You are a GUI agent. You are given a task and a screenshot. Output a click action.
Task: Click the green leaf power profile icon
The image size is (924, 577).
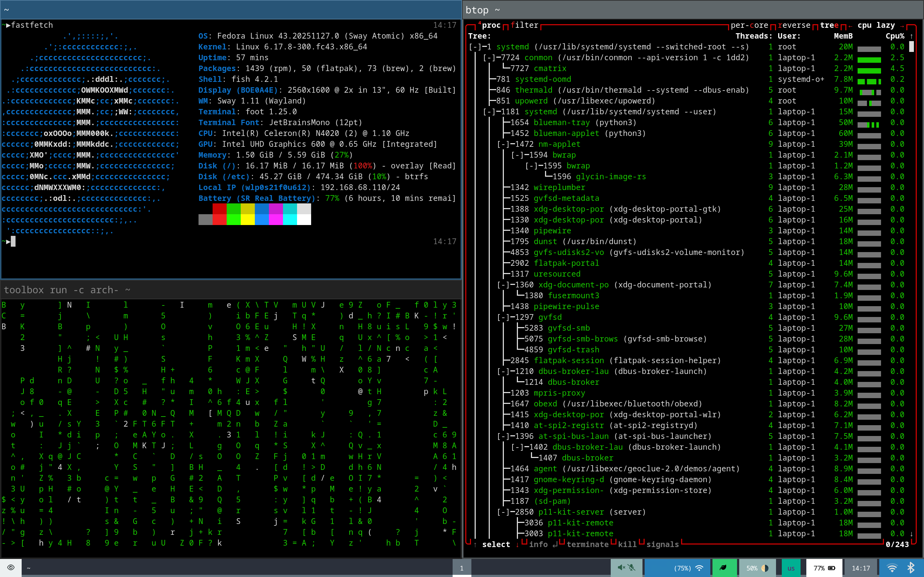pos(723,568)
